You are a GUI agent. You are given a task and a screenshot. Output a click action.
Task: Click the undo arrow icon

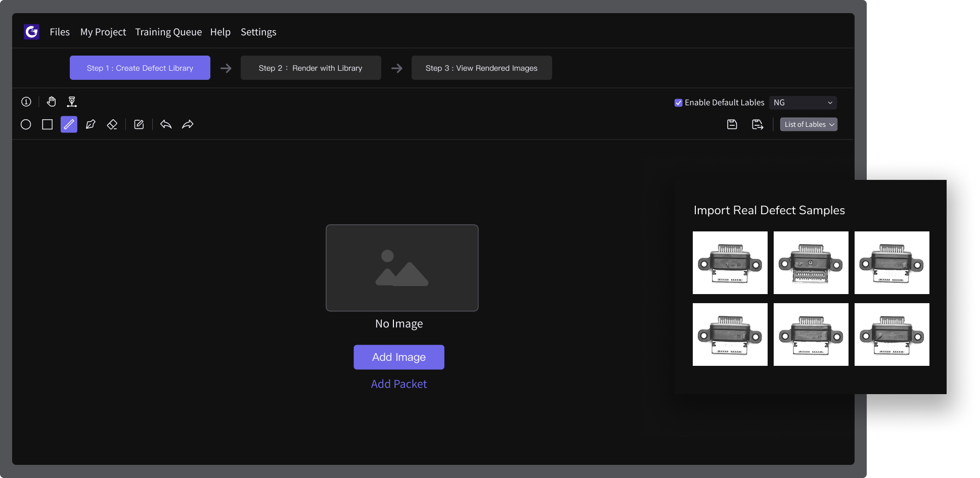[x=166, y=124]
